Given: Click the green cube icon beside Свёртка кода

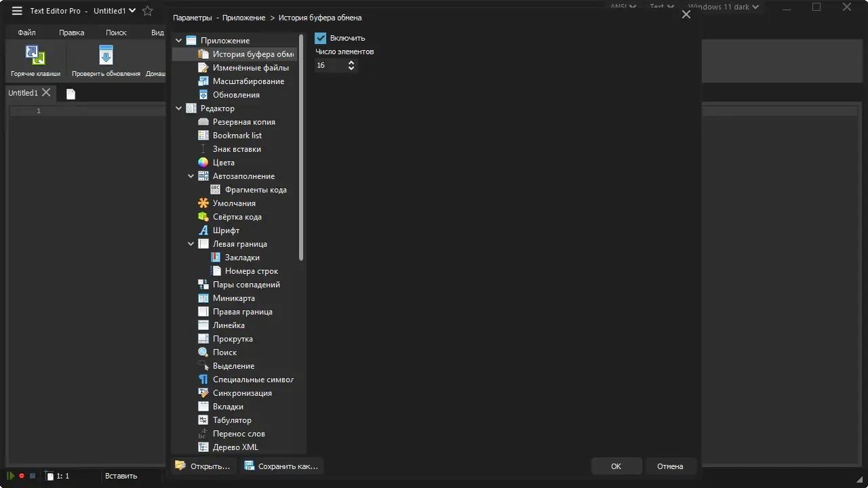Looking at the screenshot, I should (203, 217).
